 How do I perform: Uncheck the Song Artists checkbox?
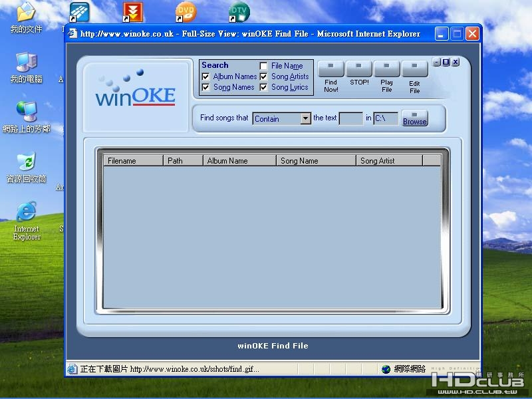263,76
